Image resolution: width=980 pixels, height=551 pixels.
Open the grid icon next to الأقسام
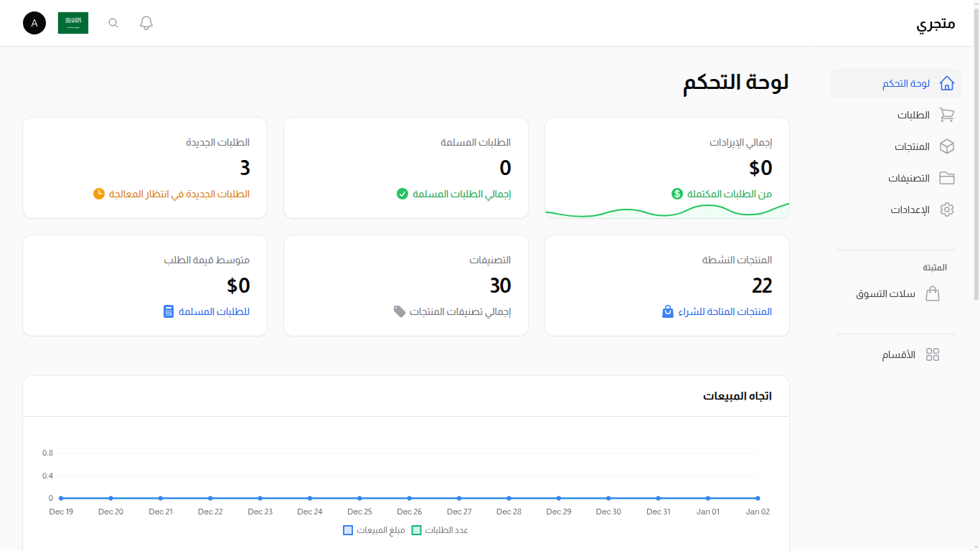pyautogui.click(x=933, y=354)
